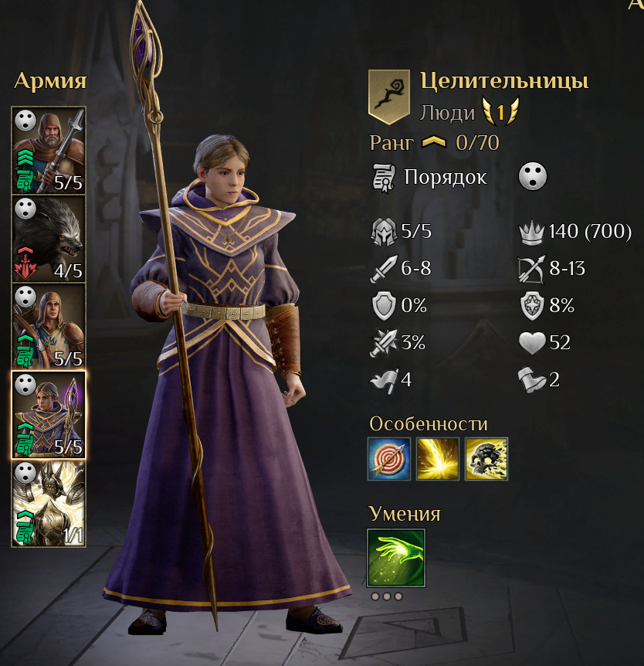
Task: Click the boot movement speed icon
Action: 532,379
